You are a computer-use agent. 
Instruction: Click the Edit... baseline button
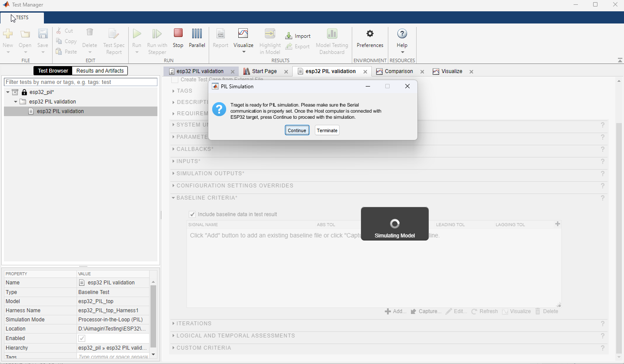coord(456,311)
